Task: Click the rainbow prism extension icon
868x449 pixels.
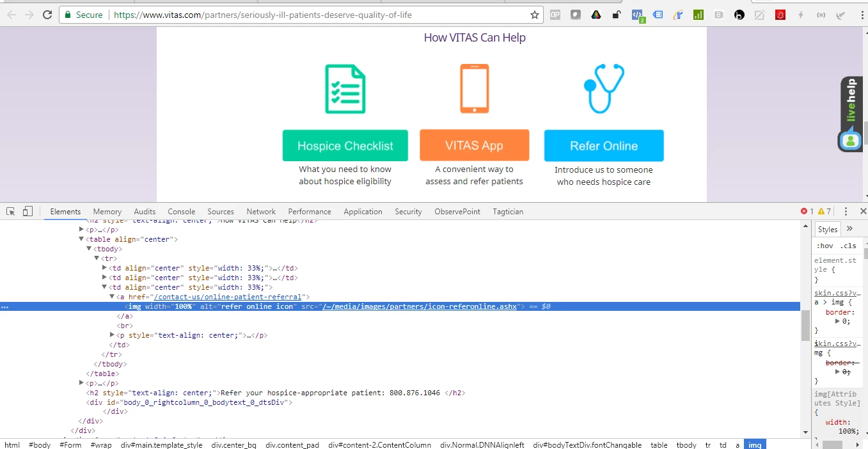Action: 596,15
